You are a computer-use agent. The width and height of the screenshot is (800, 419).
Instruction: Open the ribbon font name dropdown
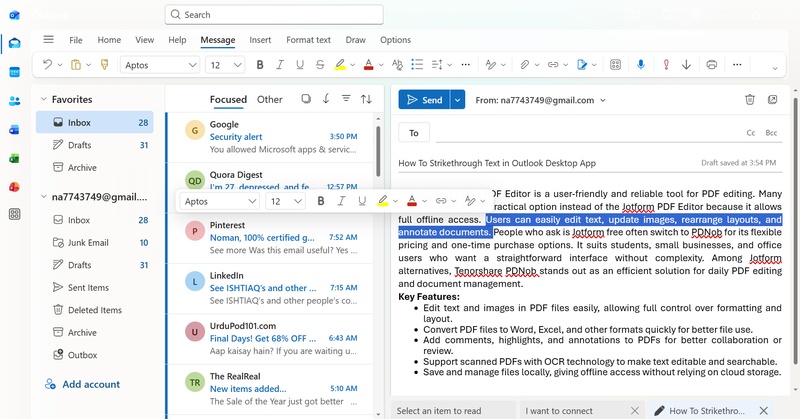coord(160,65)
